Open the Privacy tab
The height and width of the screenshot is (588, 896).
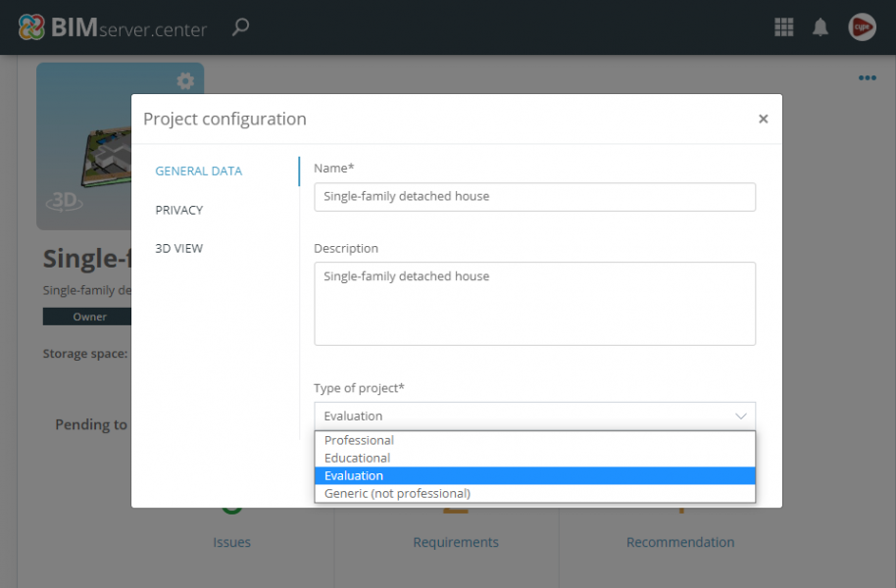coord(179,210)
